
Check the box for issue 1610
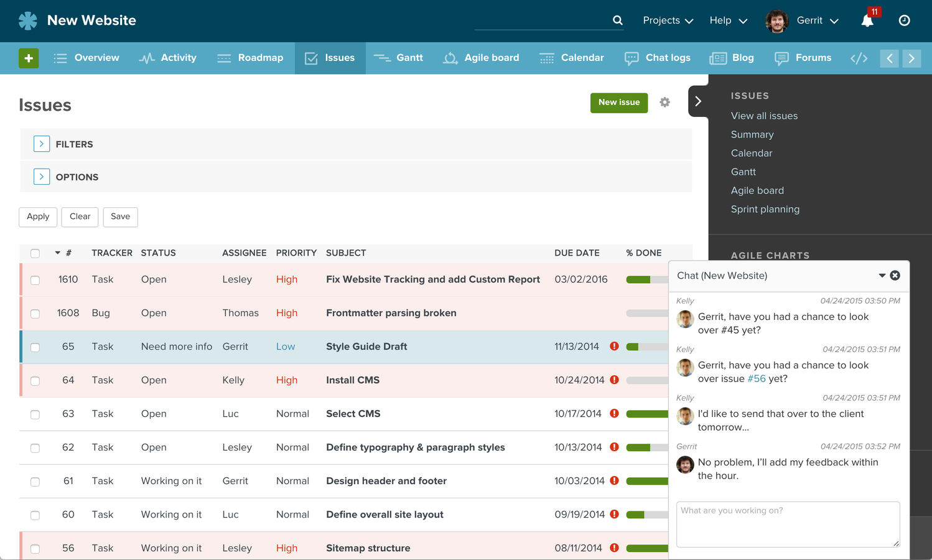[x=35, y=280]
